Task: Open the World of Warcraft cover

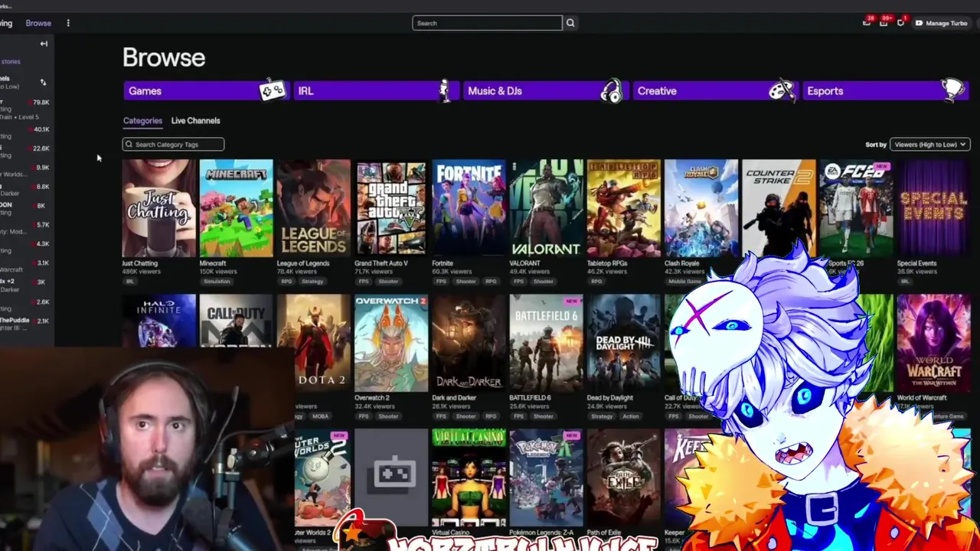Action: [x=933, y=343]
